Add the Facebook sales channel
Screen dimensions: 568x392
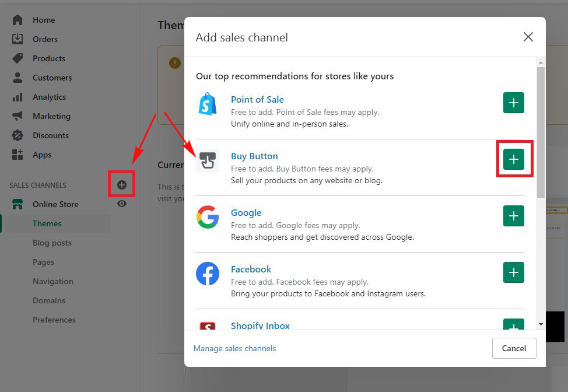[x=513, y=272]
